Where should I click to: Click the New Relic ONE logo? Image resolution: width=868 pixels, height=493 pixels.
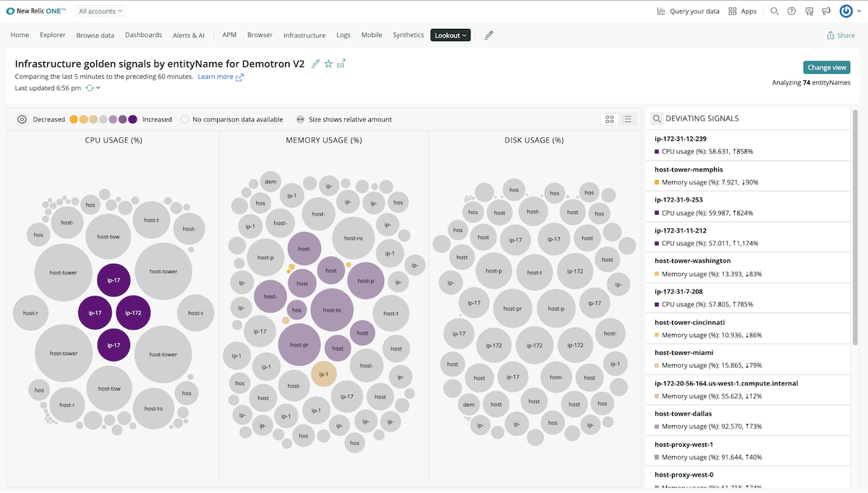[x=36, y=11]
